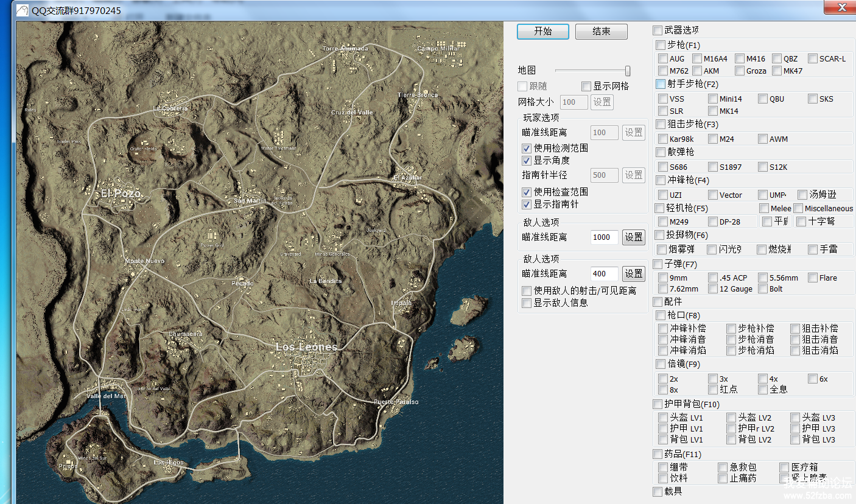The height and width of the screenshot is (504, 856).
Task: Enable the Vector checkbox
Action: click(713, 195)
